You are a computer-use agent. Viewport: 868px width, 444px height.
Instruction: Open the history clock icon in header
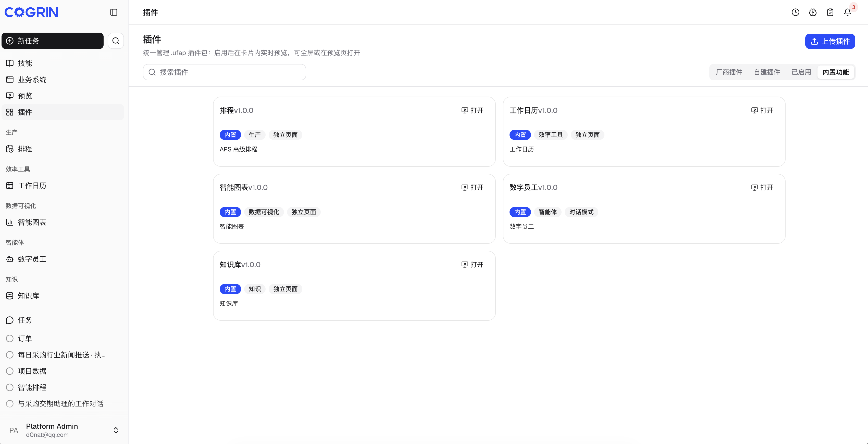click(795, 12)
